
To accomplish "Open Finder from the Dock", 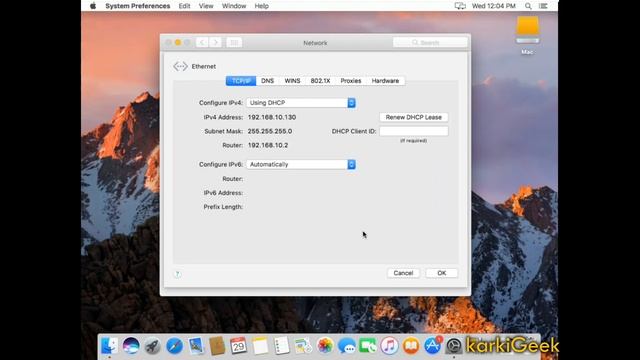I will pos(109,346).
